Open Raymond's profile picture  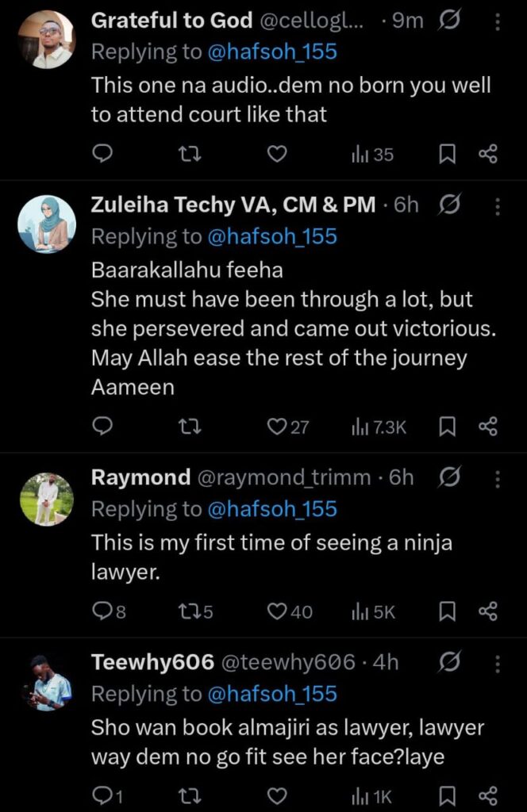46,498
